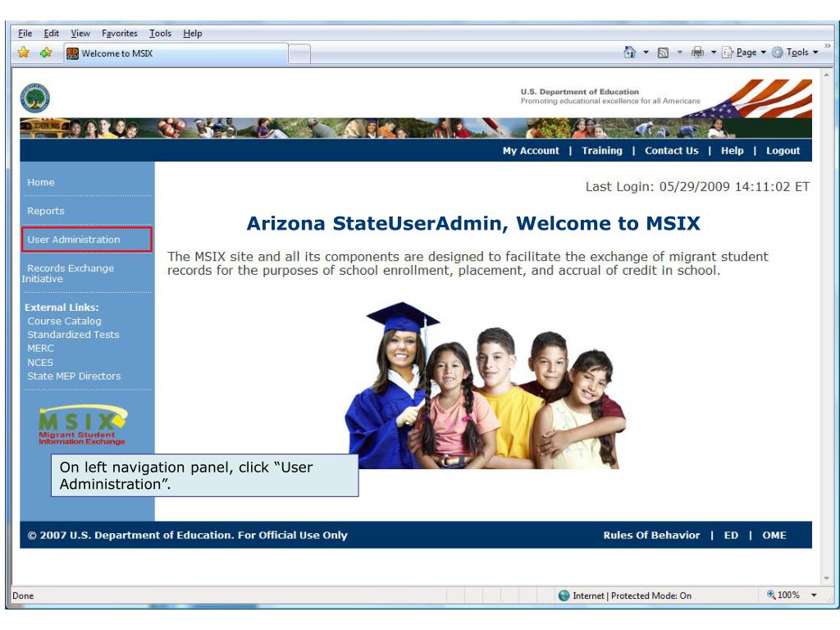Open the View menu

pyautogui.click(x=80, y=33)
